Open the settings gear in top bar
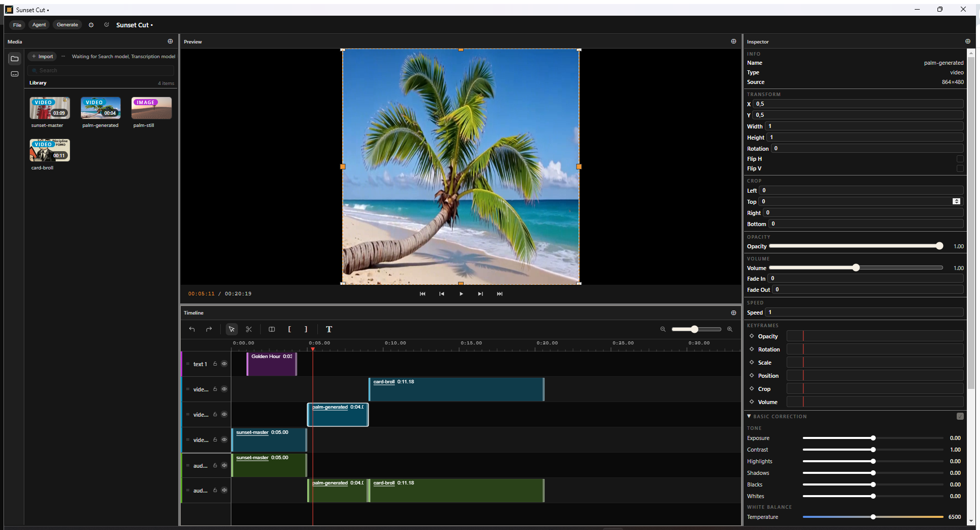Image resolution: width=980 pixels, height=530 pixels. (91, 25)
